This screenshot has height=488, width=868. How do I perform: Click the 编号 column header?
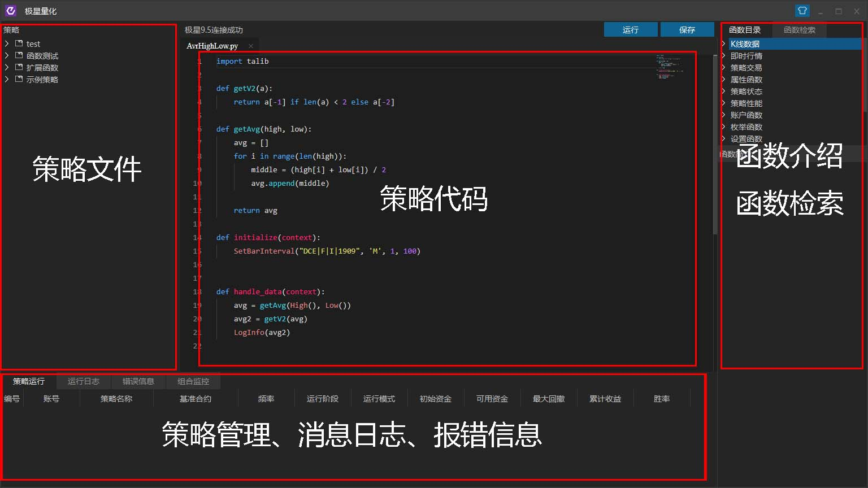[x=12, y=399]
